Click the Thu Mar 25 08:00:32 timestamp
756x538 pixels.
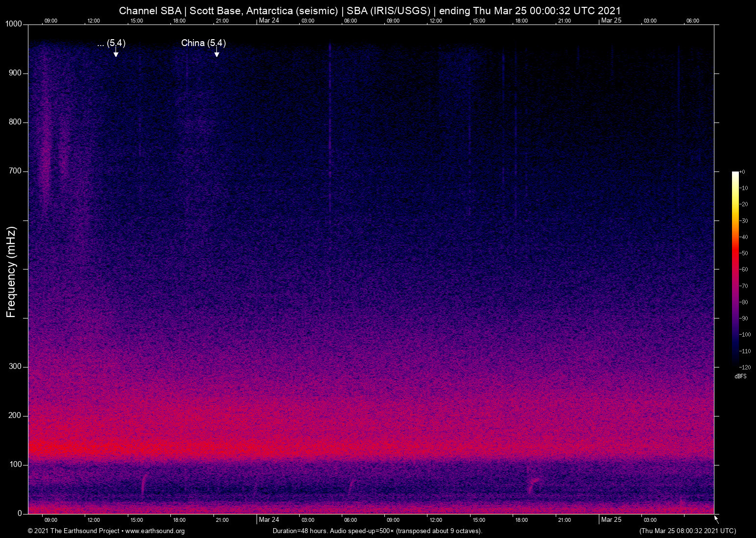(x=687, y=531)
